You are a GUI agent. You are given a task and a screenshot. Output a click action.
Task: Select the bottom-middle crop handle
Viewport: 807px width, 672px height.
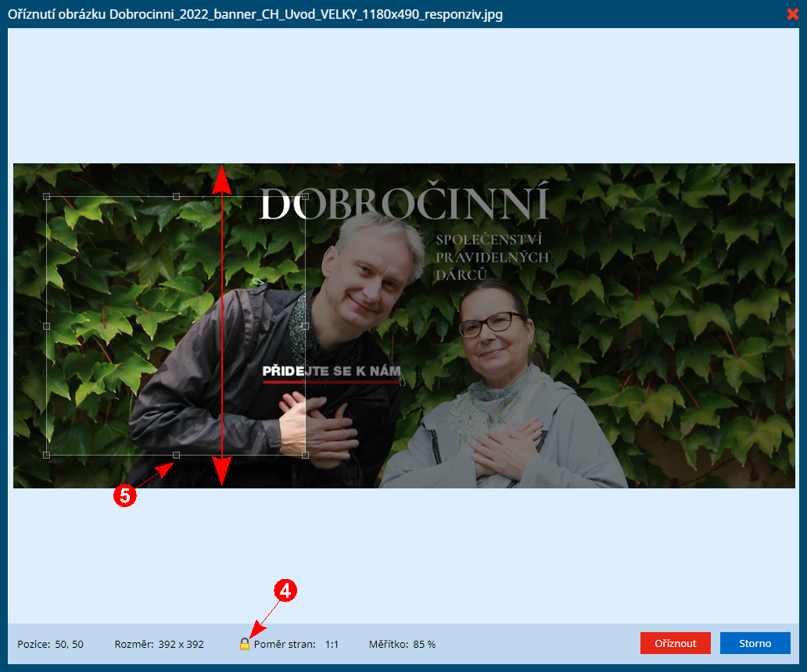coord(177,455)
